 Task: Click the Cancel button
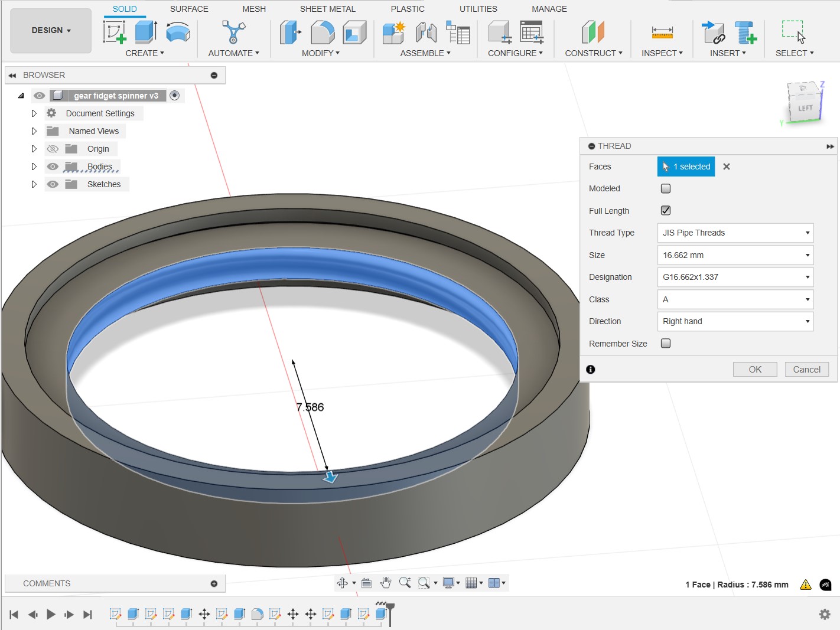tap(807, 369)
